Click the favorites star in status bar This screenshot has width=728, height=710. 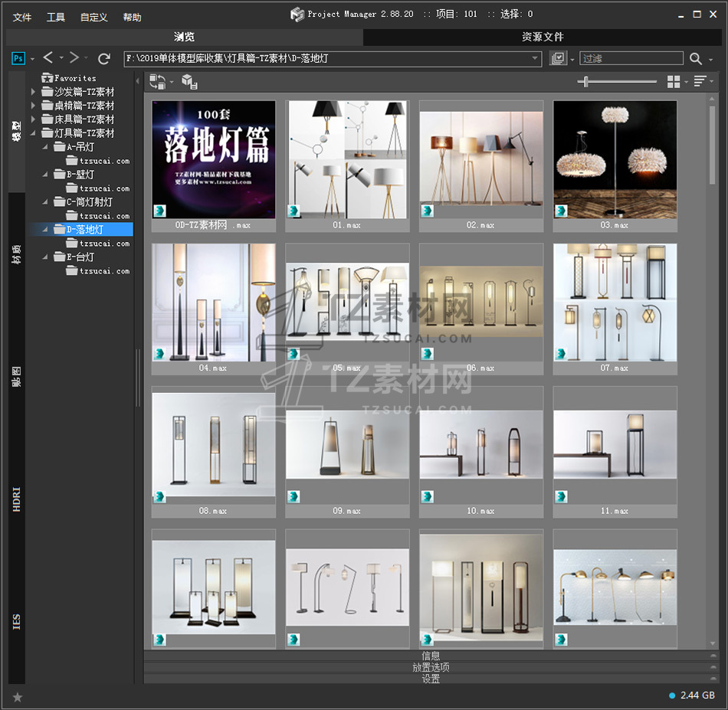pos(18,696)
